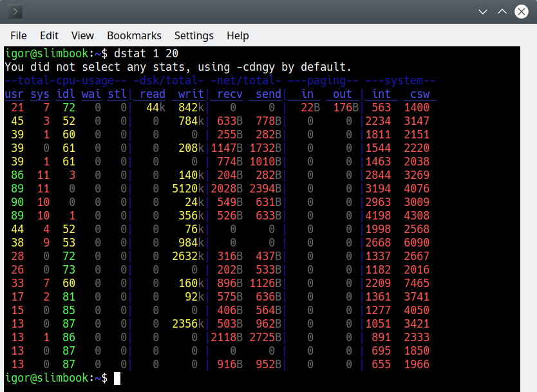This screenshot has width=537, height=392.
Task: Open the Bookmarks menu
Action: (x=134, y=35)
